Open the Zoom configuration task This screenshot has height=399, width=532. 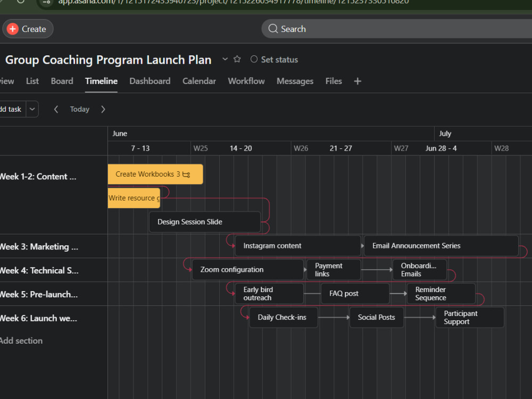click(248, 270)
